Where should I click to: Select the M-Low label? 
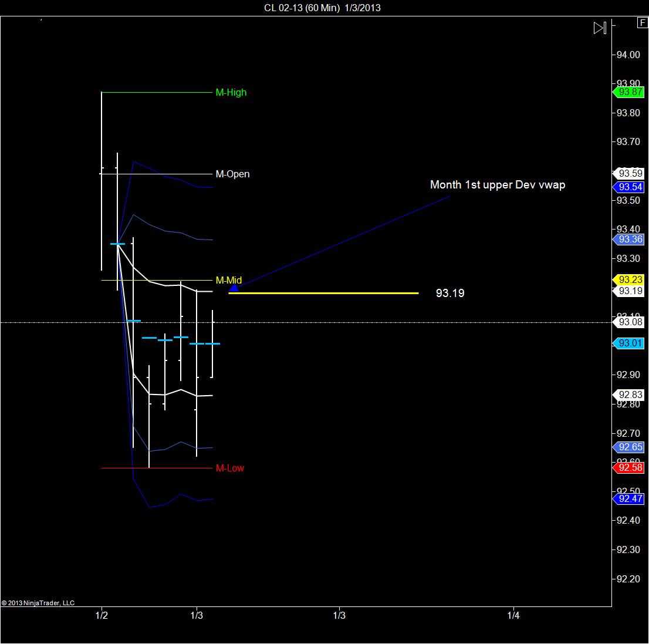coord(229,468)
